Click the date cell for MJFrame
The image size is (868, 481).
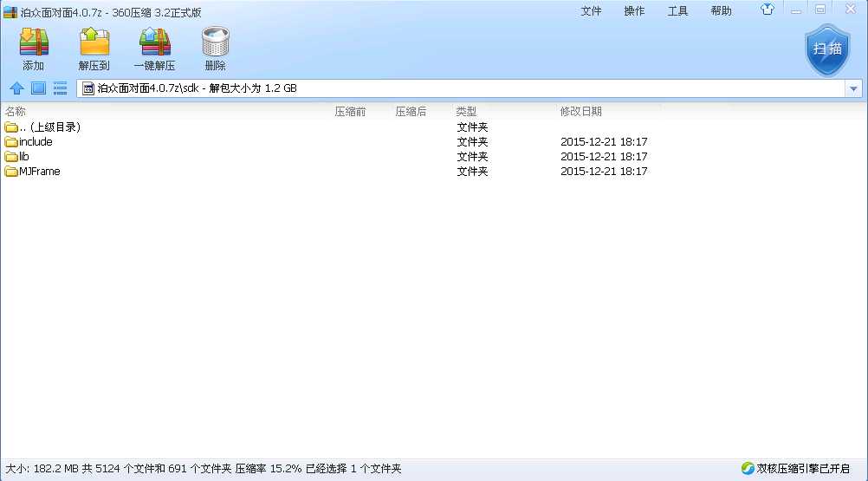[604, 172]
